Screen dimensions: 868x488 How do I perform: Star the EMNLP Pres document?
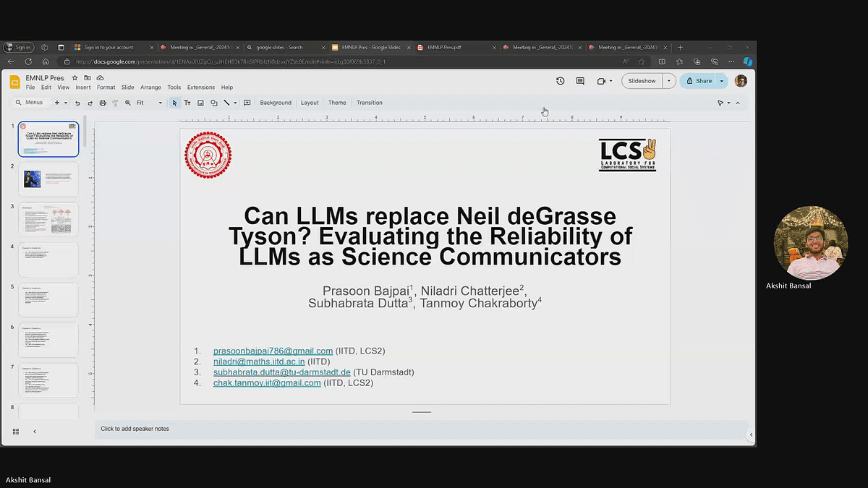tap(75, 77)
